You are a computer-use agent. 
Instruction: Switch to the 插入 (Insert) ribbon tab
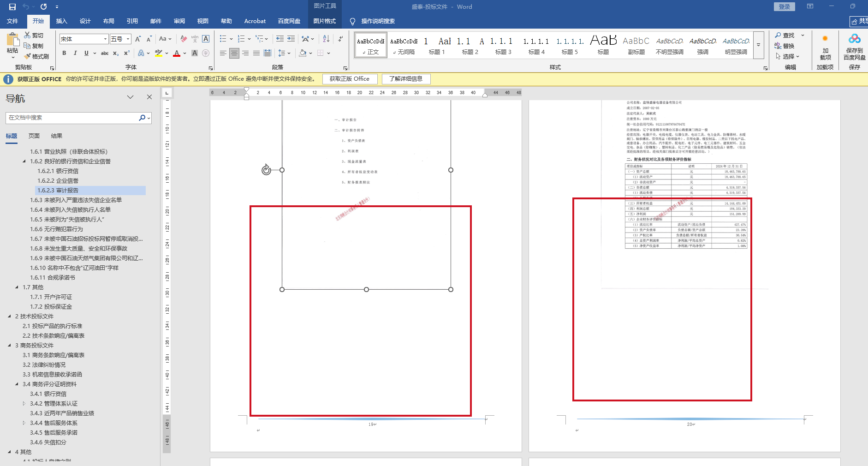click(62, 21)
